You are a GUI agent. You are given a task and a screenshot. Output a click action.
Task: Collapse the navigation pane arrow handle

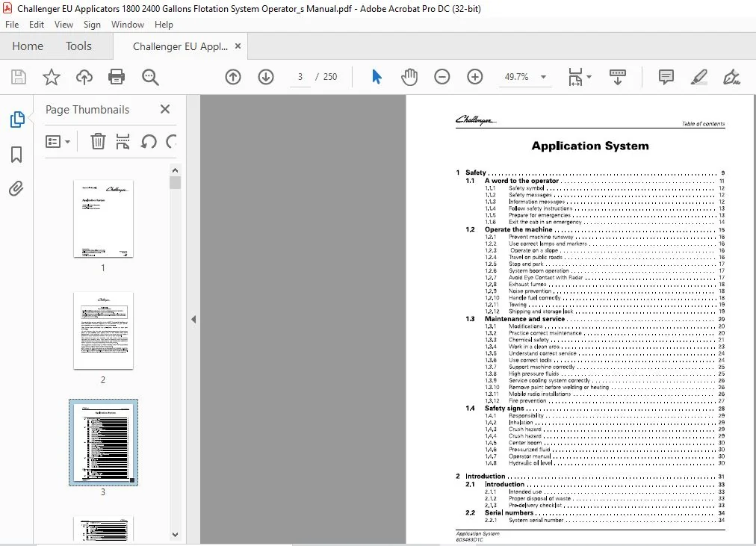pyautogui.click(x=193, y=319)
